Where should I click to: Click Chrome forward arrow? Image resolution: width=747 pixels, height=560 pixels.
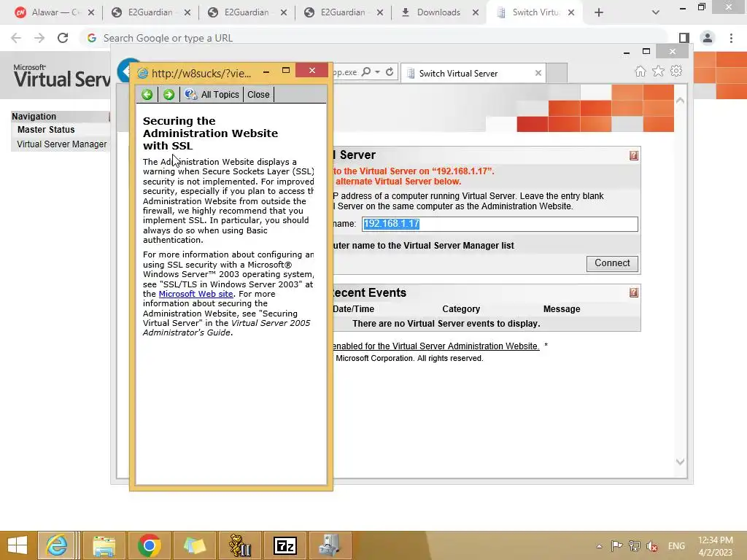(x=39, y=38)
